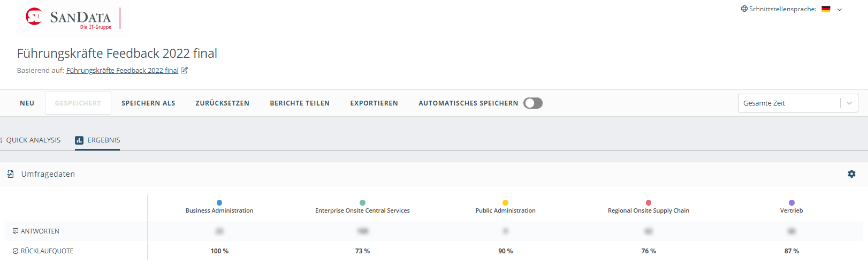Click the 76 % response rate value

click(x=649, y=251)
